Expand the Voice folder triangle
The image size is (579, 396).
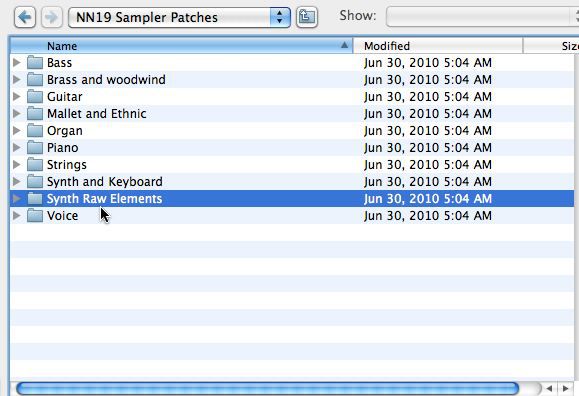(x=17, y=215)
